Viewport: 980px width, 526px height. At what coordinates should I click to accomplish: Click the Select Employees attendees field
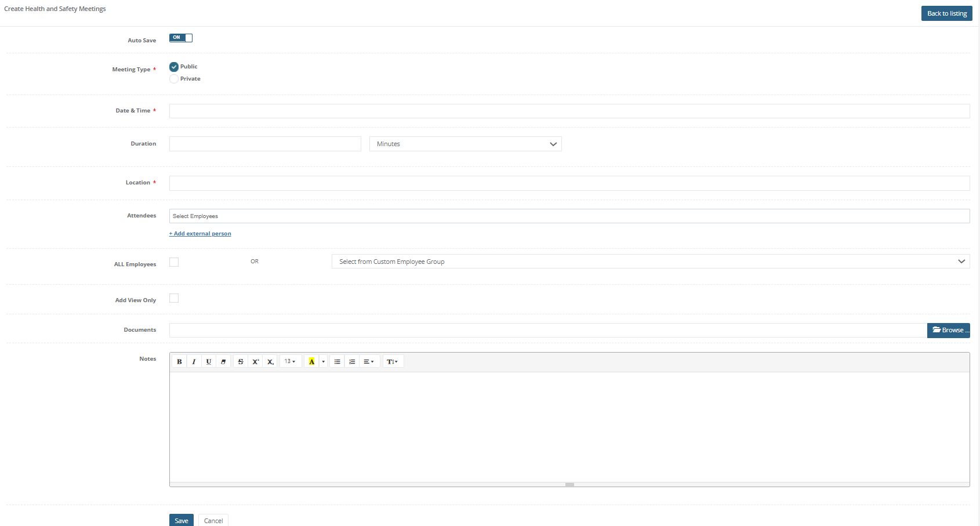[569, 216]
